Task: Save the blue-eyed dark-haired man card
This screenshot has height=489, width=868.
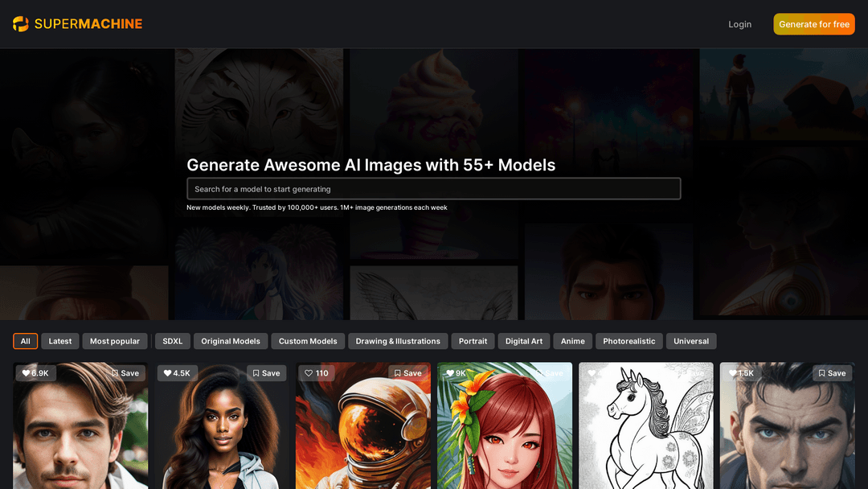Action: pos(832,373)
